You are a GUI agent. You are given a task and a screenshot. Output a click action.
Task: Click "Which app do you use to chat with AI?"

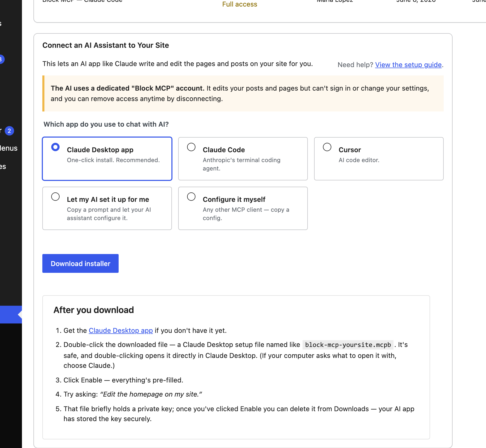106,124
